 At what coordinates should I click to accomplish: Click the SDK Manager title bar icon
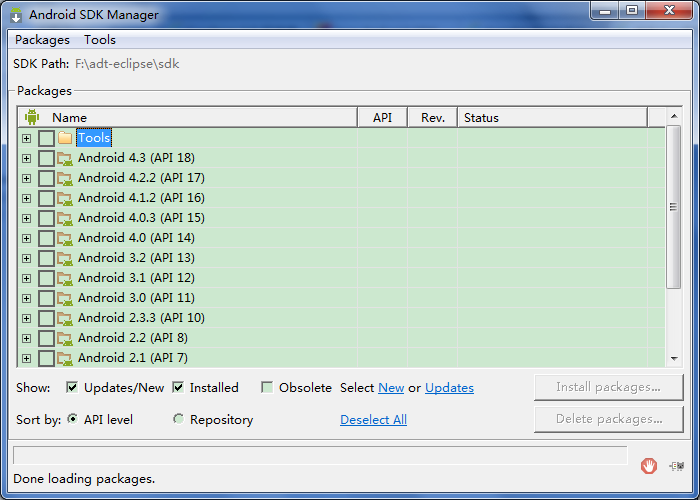coord(16,15)
